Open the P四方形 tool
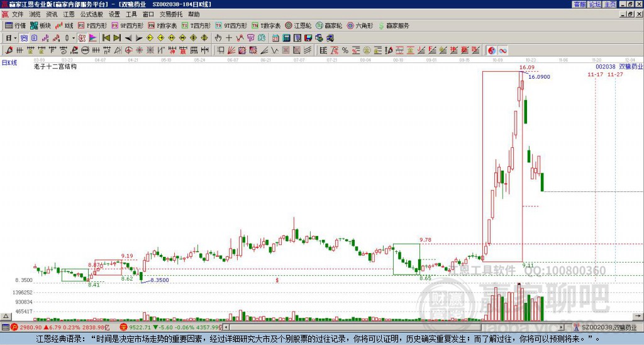 pyautogui.click(x=92, y=25)
